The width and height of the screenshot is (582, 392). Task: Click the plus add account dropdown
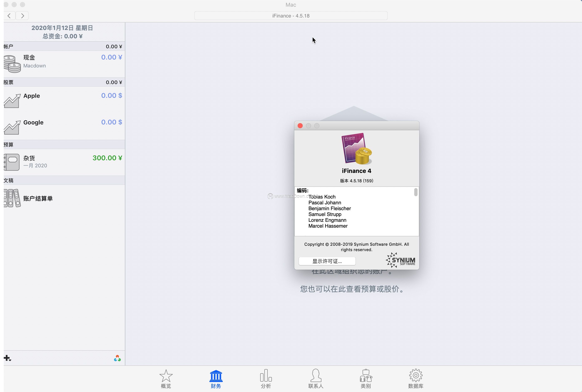pyautogui.click(x=7, y=358)
